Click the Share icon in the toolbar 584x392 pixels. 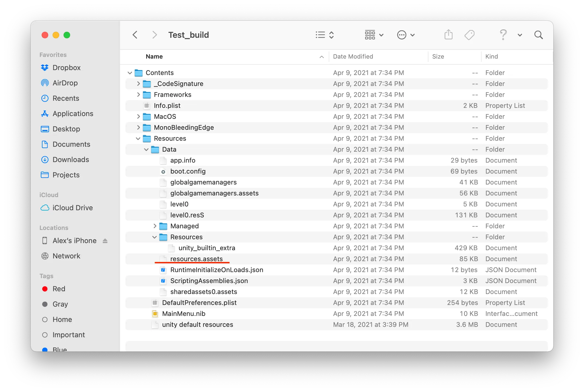pos(448,34)
